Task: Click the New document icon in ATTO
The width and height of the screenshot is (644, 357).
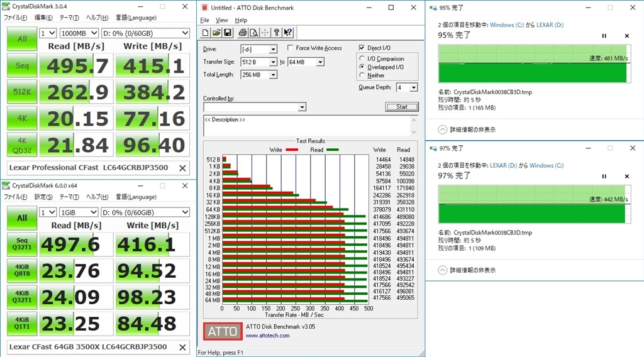Action: click(x=206, y=33)
